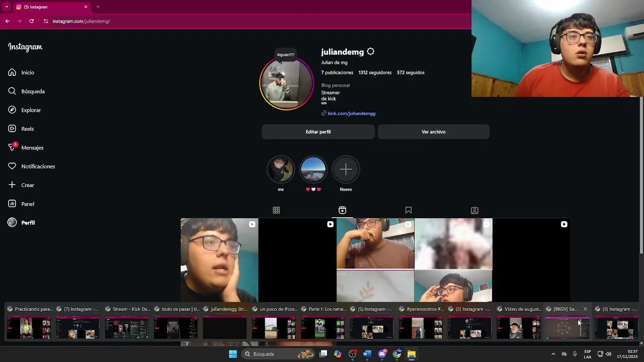
Task: Go back with the browser back arrow
Action: coord(7,21)
